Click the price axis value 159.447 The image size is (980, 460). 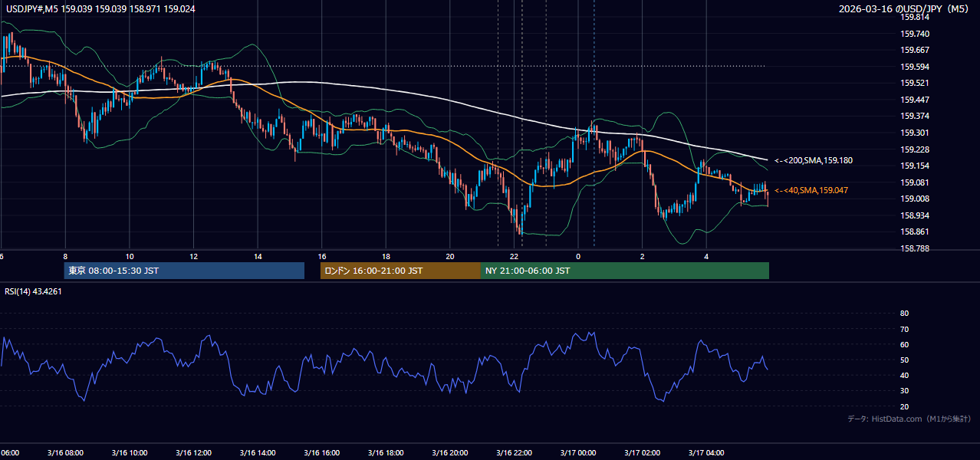915,100
